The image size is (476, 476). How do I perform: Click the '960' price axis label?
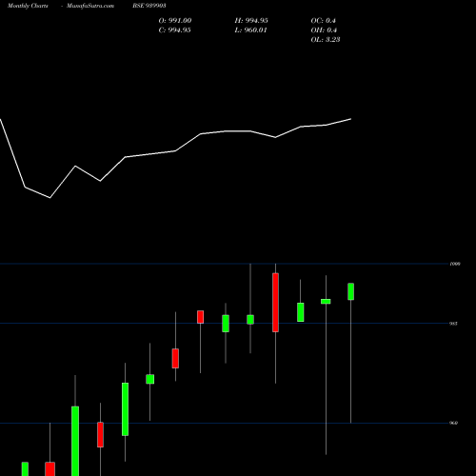(x=453, y=423)
